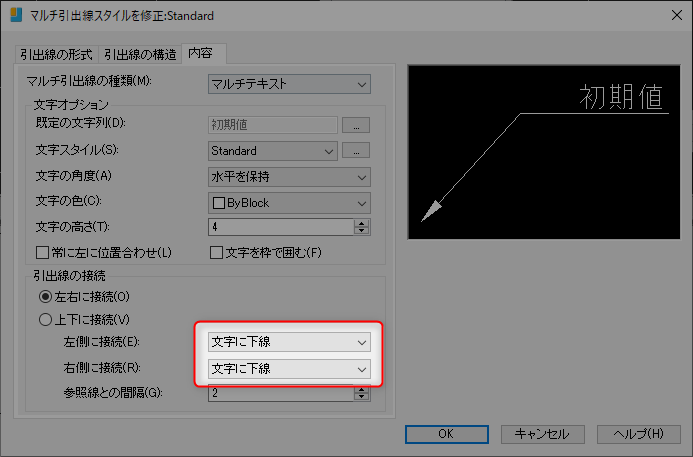Decrease 参照線との間隔 with down arrow
Screen dimensions: 693x457
point(362,397)
